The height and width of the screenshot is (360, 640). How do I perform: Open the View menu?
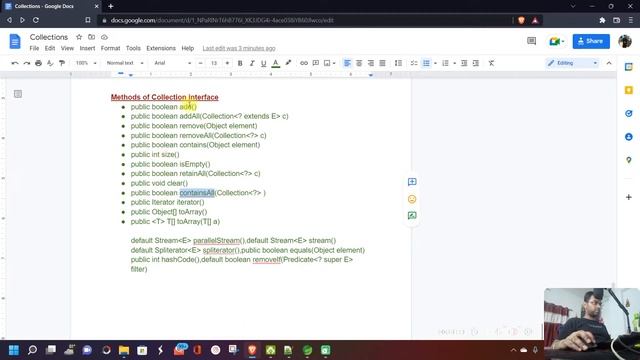click(x=67, y=48)
